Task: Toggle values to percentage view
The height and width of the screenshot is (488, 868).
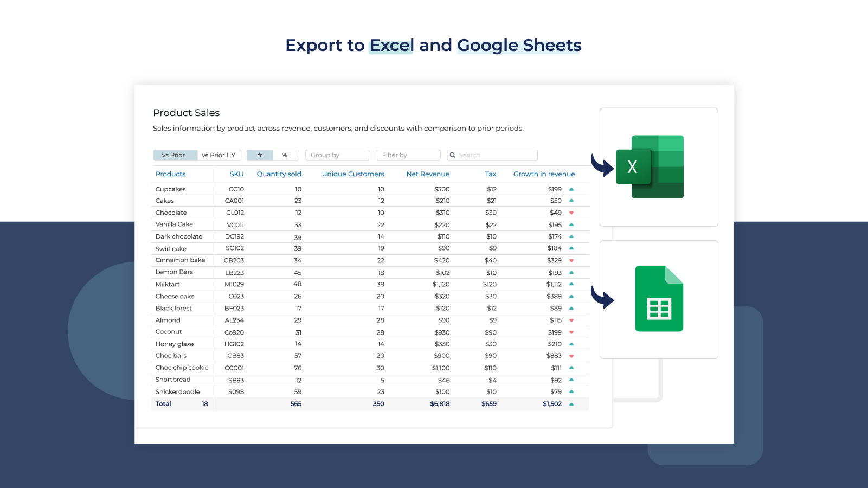Action: pyautogui.click(x=286, y=155)
